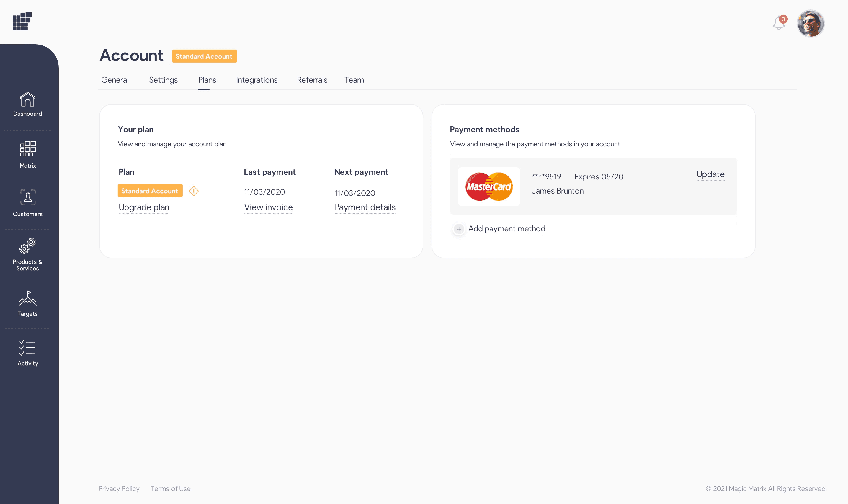Screen dimensions: 848x504
Task: Click Update on the MasterCard entry
Action: coord(710,174)
